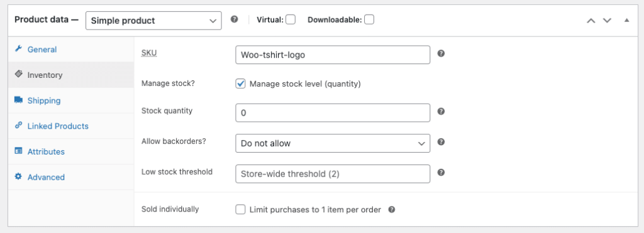Click the 'Manage stock?' label

pyautogui.click(x=168, y=84)
